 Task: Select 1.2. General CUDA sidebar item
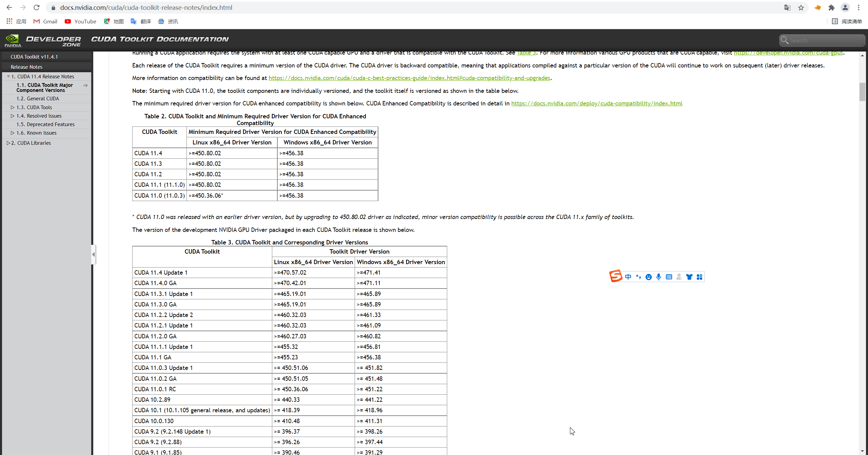coord(38,99)
